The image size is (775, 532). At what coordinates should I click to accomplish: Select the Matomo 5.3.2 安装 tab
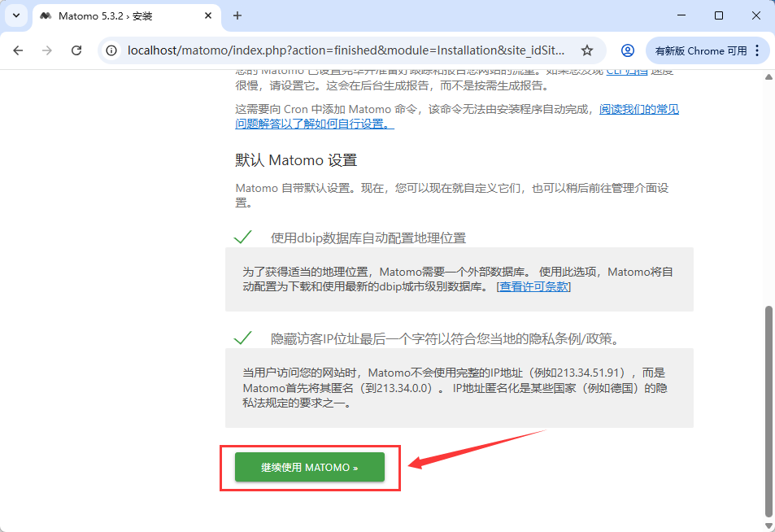pyautogui.click(x=127, y=15)
